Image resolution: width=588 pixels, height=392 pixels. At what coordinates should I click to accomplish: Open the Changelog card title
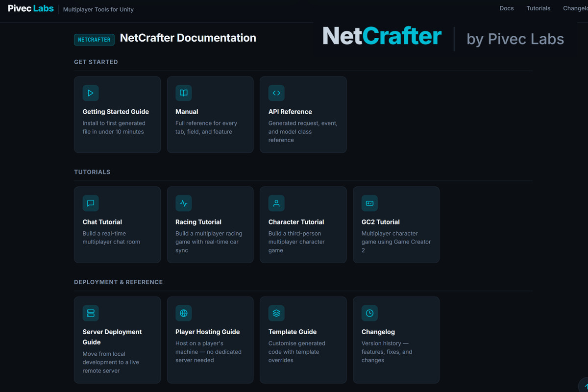tap(378, 332)
